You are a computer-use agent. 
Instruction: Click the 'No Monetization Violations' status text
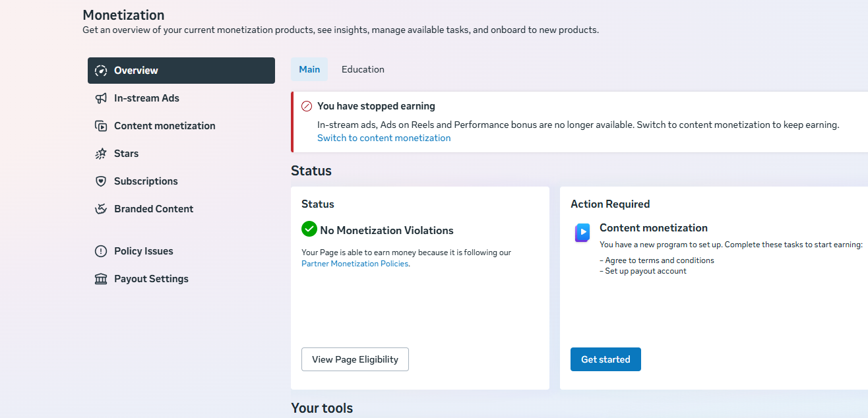point(387,230)
